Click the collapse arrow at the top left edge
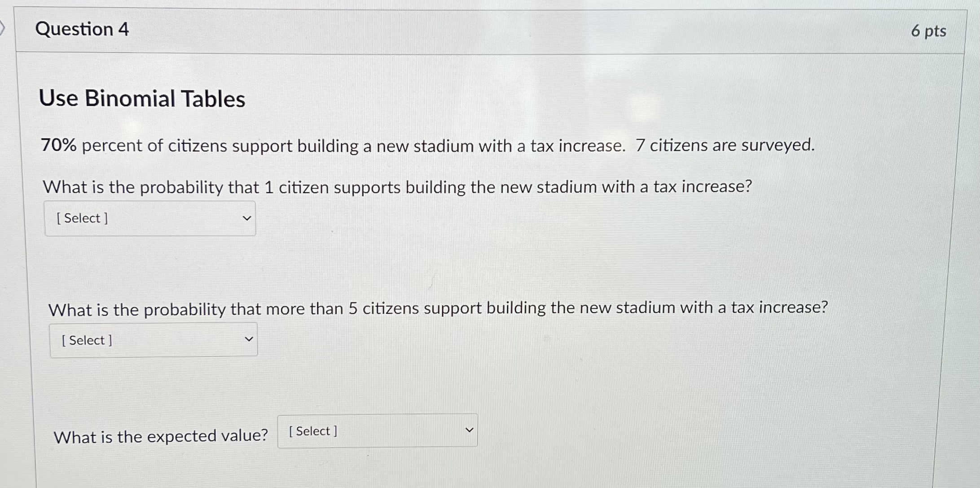 click(4, 28)
